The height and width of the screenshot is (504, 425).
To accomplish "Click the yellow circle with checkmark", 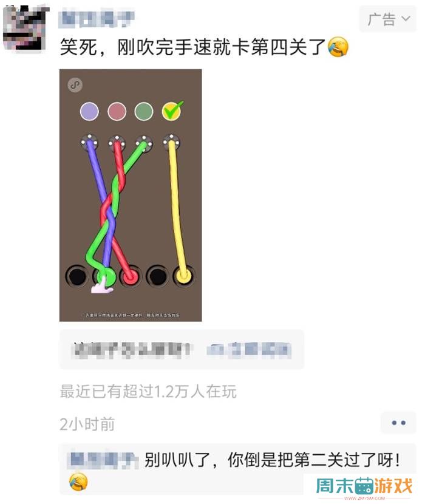I will click(171, 111).
